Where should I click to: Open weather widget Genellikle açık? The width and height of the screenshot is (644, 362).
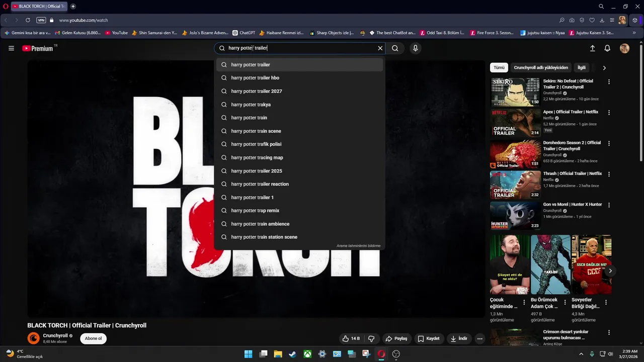(24, 354)
